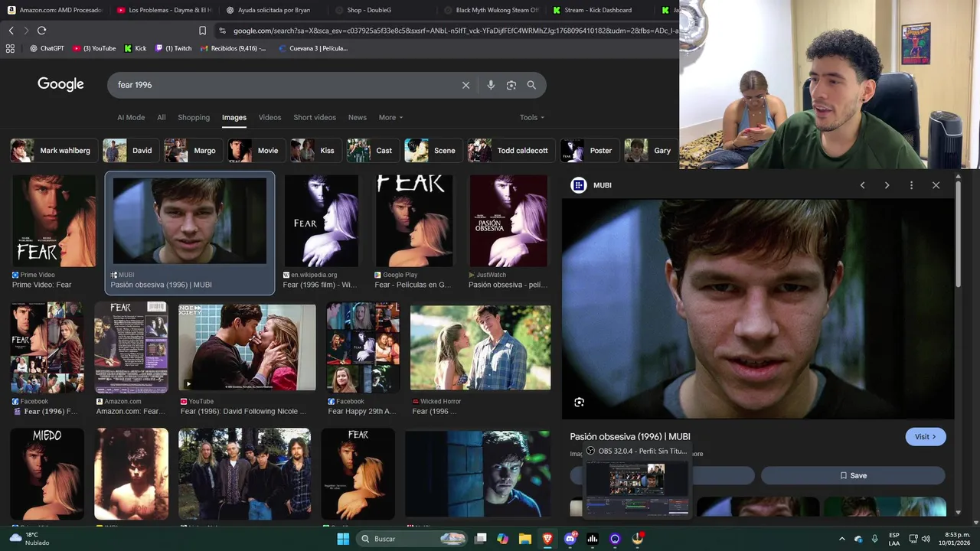Open Discord from the taskbar

coord(570,539)
